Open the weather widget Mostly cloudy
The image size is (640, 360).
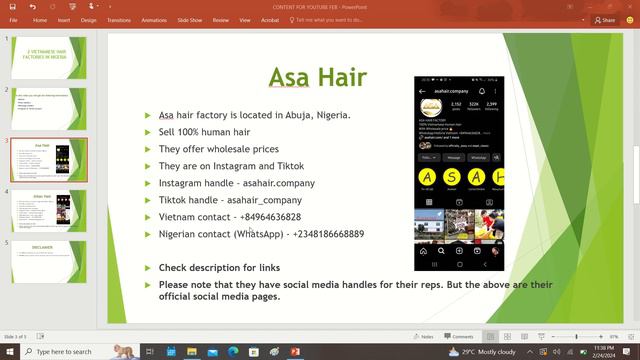click(482, 351)
